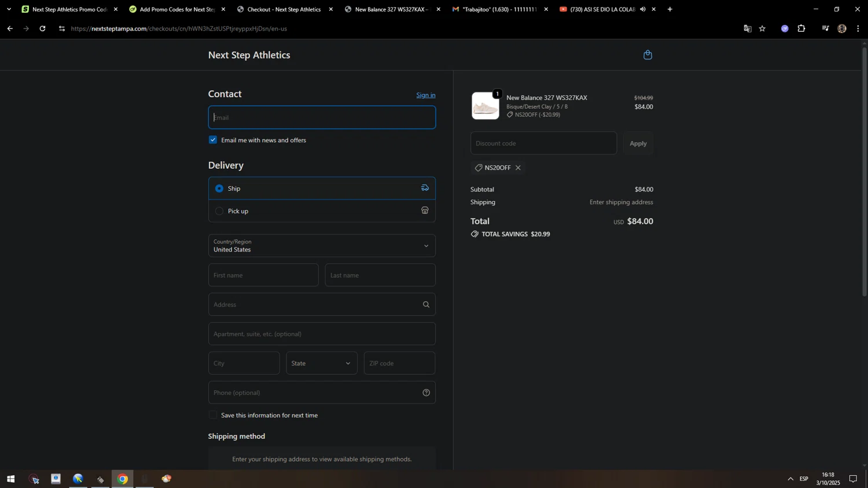Click the Apartment, suite field
This screenshot has width=868, height=488.
tap(322, 334)
